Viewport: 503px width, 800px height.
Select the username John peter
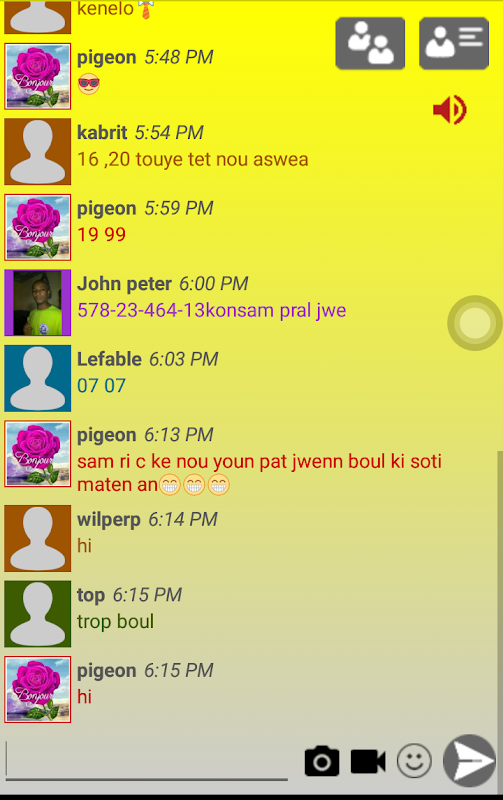pyautogui.click(x=124, y=284)
